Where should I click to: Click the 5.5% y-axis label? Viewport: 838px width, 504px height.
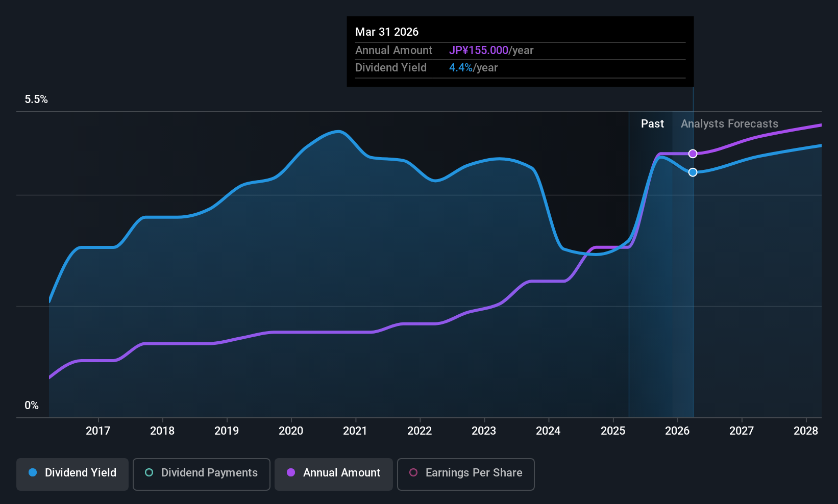(x=36, y=99)
